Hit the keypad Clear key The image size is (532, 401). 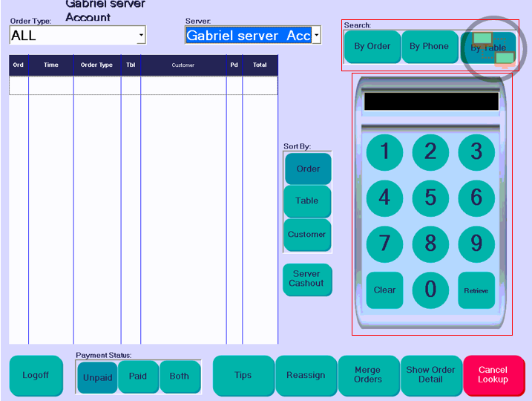click(x=384, y=290)
